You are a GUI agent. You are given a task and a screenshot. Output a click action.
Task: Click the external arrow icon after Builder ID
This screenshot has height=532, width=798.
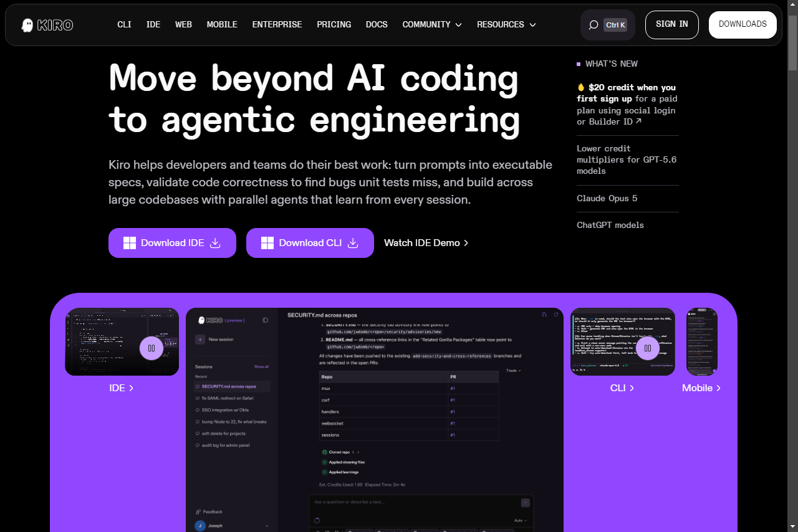(638, 121)
